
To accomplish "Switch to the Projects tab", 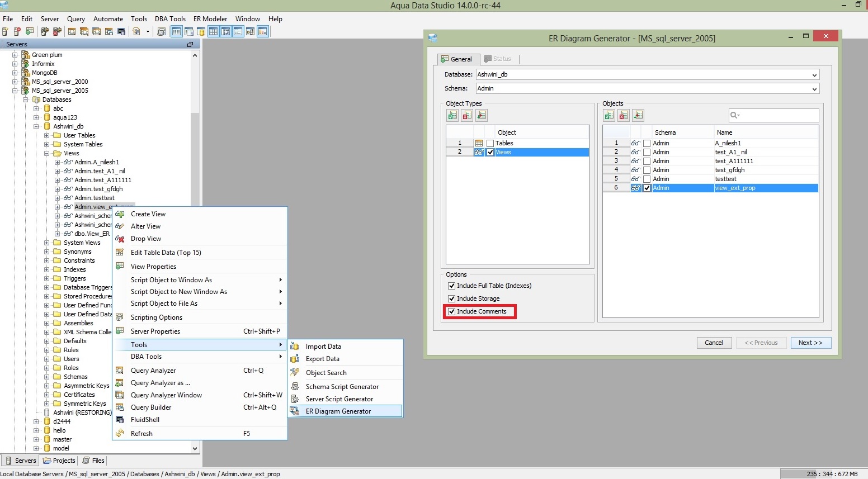I will click(x=59, y=461).
